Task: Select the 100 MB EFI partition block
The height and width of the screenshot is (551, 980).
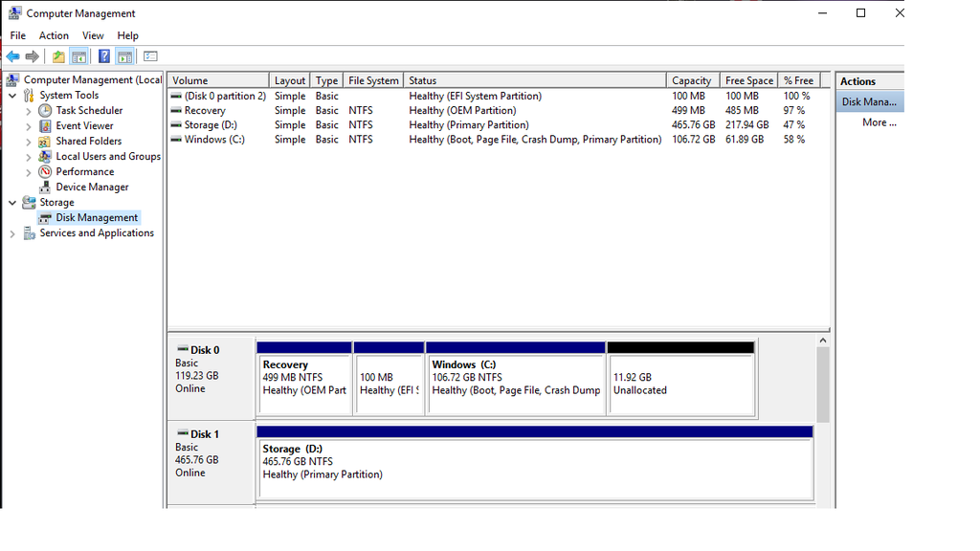Action: (389, 379)
